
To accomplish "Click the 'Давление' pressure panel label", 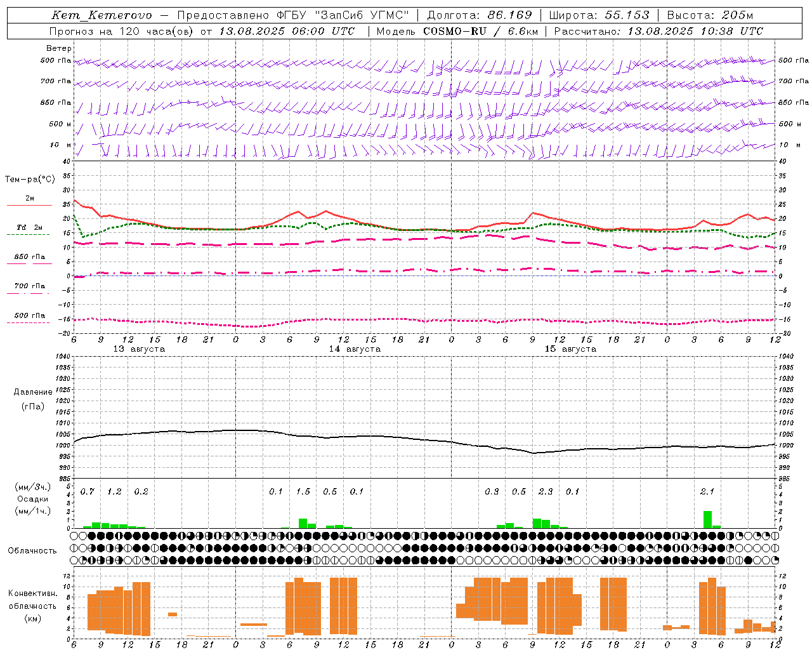I will point(33,392).
